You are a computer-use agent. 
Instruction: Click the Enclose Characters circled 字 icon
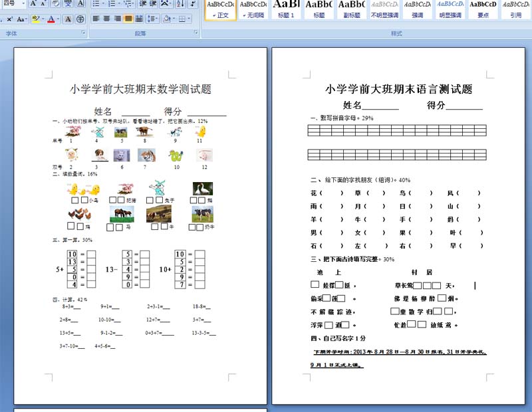(80, 19)
